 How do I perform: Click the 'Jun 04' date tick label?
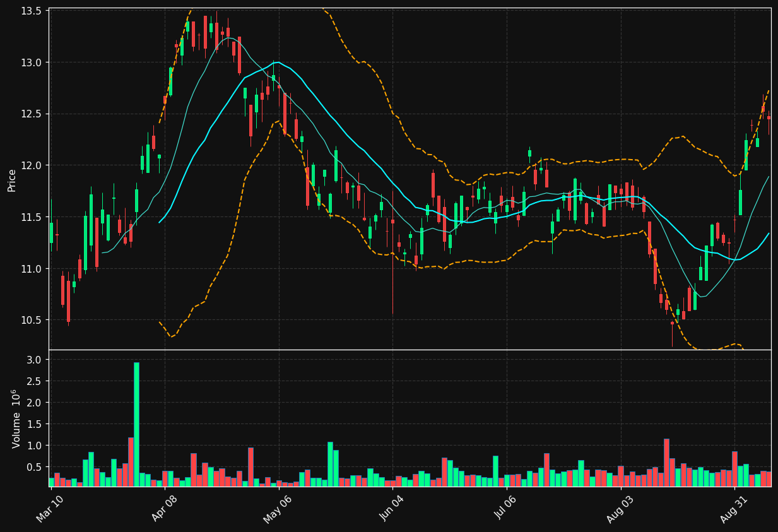coord(391,509)
